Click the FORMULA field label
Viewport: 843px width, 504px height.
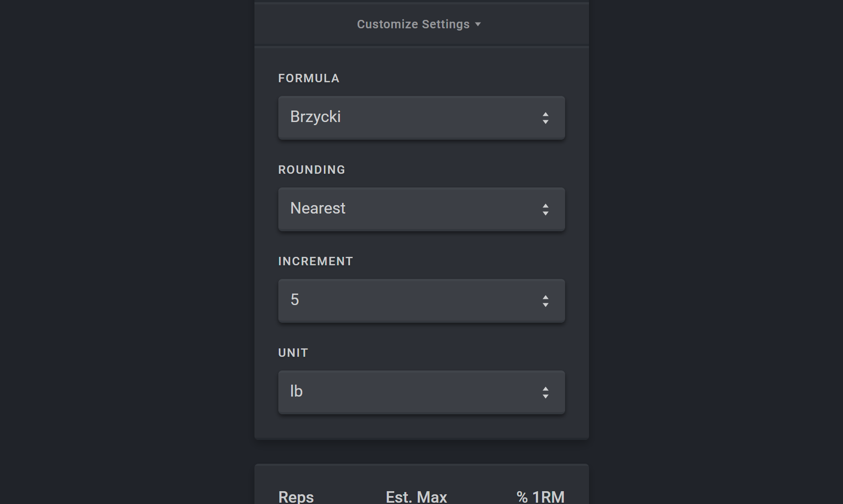point(308,78)
